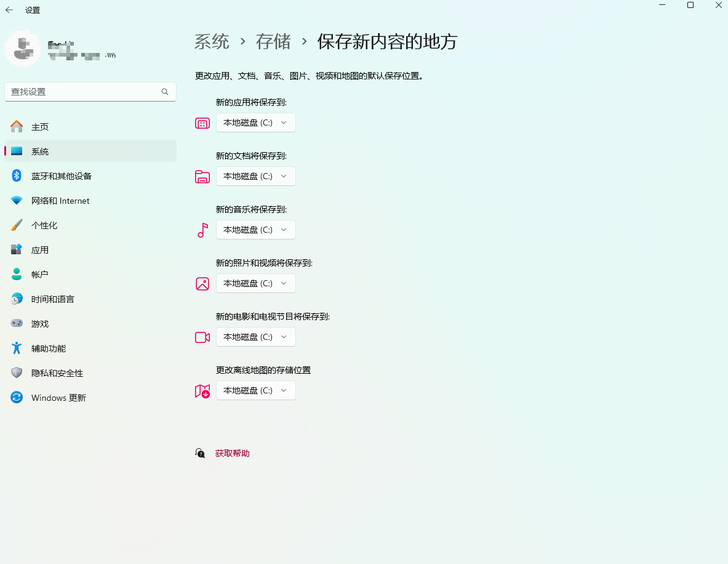Open 时间和语言 settings

[90, 299]
